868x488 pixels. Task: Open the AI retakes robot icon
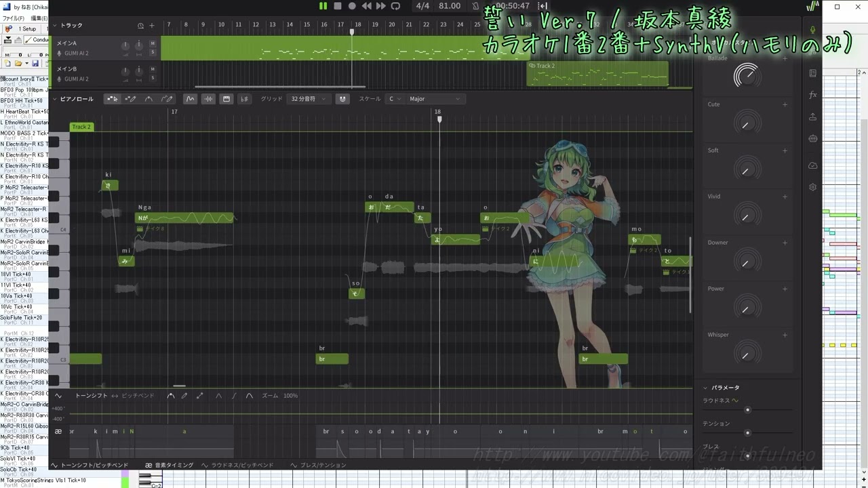(812, 138)
